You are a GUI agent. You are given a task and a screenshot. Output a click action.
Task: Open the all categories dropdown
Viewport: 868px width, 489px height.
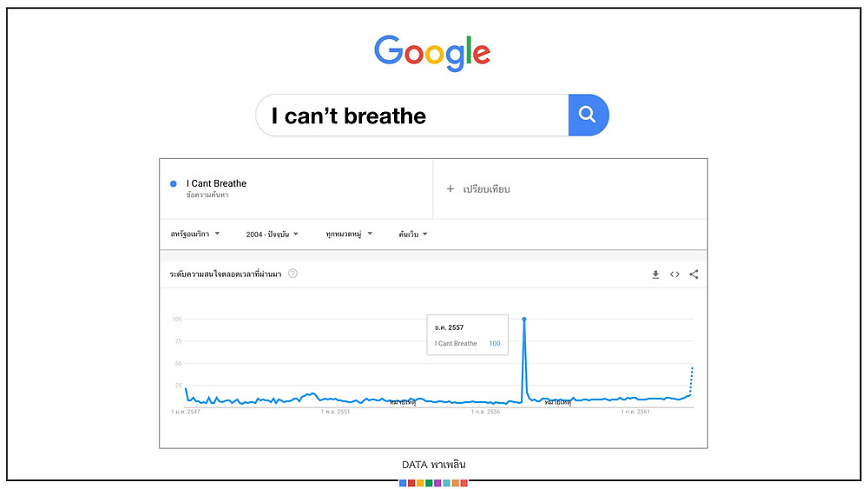point(348,235)
